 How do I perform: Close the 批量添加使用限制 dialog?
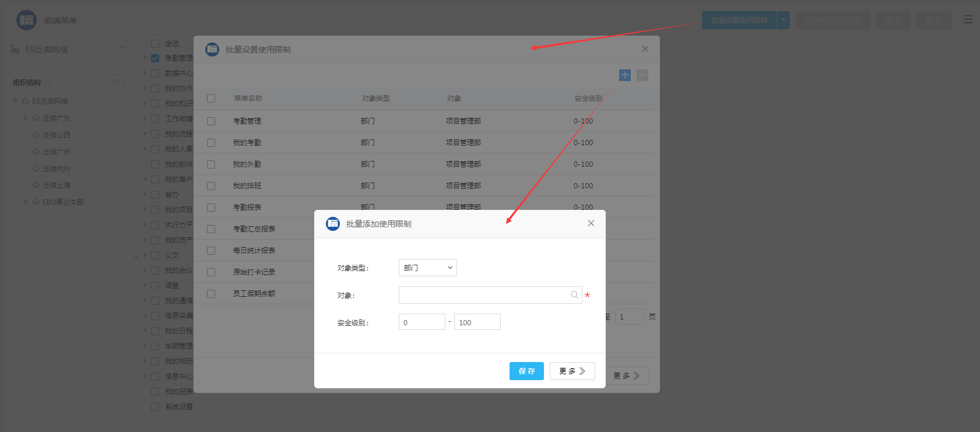591,223
